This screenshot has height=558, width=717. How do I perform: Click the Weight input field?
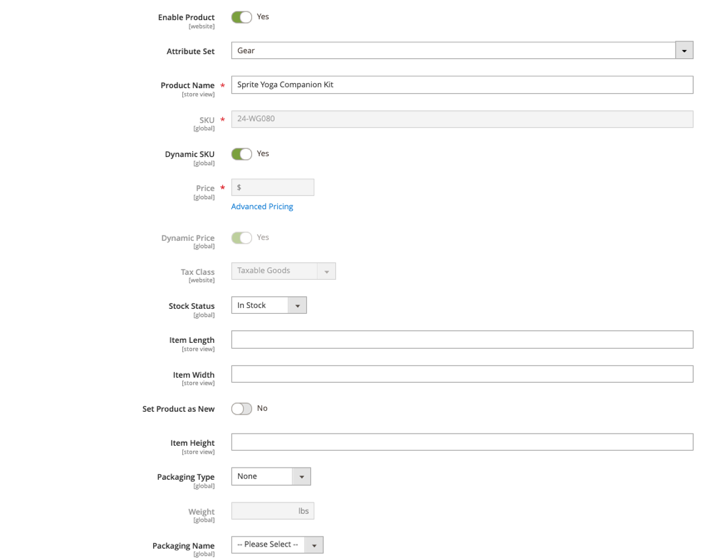pos(273,511)
